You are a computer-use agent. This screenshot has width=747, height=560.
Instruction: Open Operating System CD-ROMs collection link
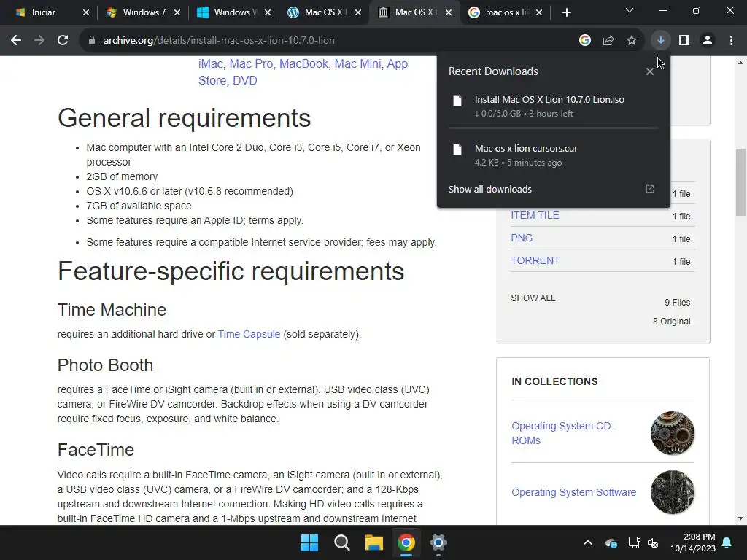pyautogui.click(x=562, y=433)
